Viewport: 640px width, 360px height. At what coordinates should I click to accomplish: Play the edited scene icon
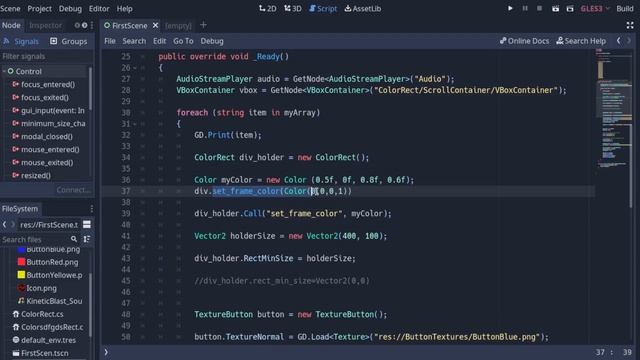click(x=555, y=9)
